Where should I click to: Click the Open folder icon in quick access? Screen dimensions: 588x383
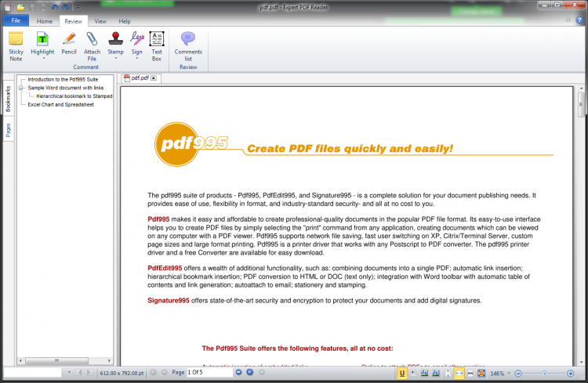20,7
